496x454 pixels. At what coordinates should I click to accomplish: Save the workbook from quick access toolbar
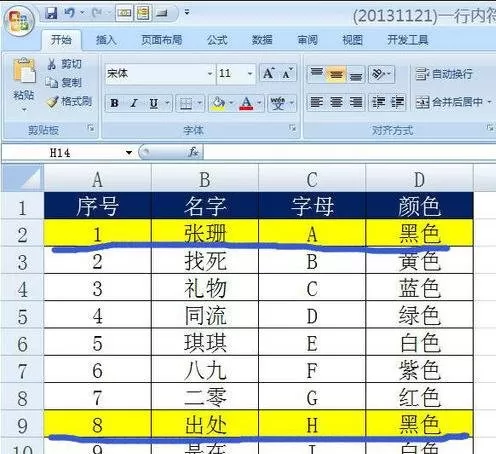click(51, 13)
